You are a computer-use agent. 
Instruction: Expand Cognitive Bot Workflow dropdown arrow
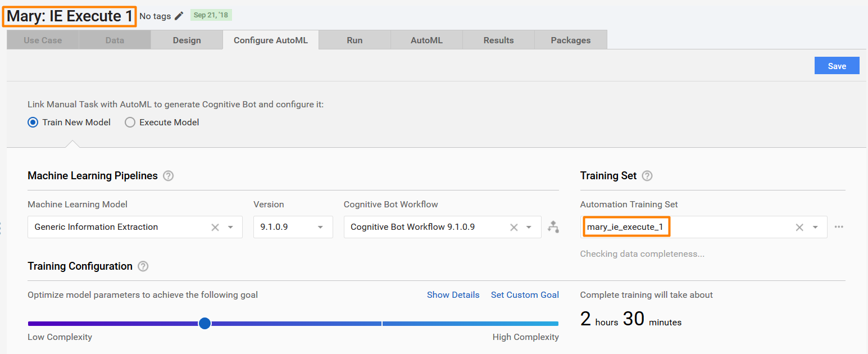pyautogui.click(x=529, y=227)
